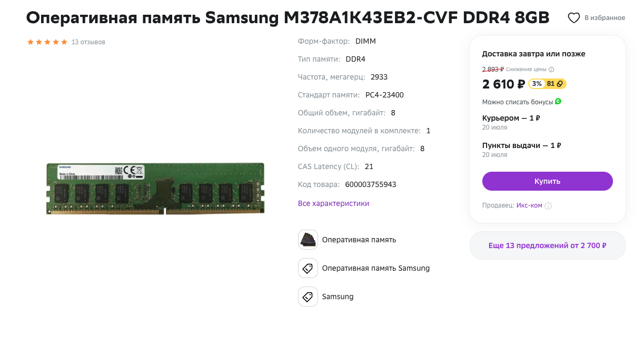Image resolution: width=644 pixels, height=355 pixels.
Task: Add product to favorites with heart icon
Action: click(x=573, y=18)
